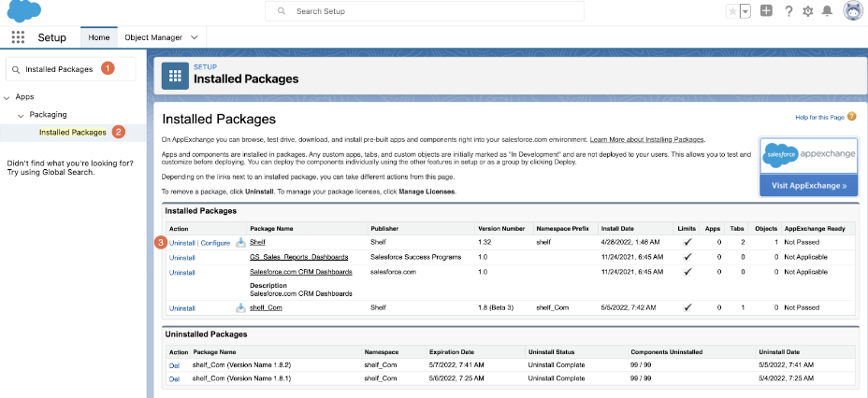Click the SETUP breadcrumb label
The width and height of the screenshot is (868, 398).
(x=205, y=67)
